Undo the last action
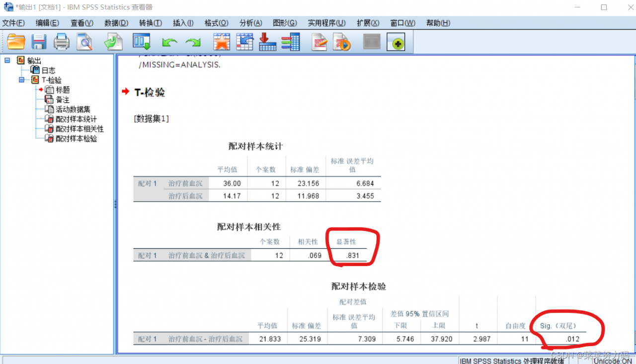The image size is (636, 364). [x=169, y=43]
